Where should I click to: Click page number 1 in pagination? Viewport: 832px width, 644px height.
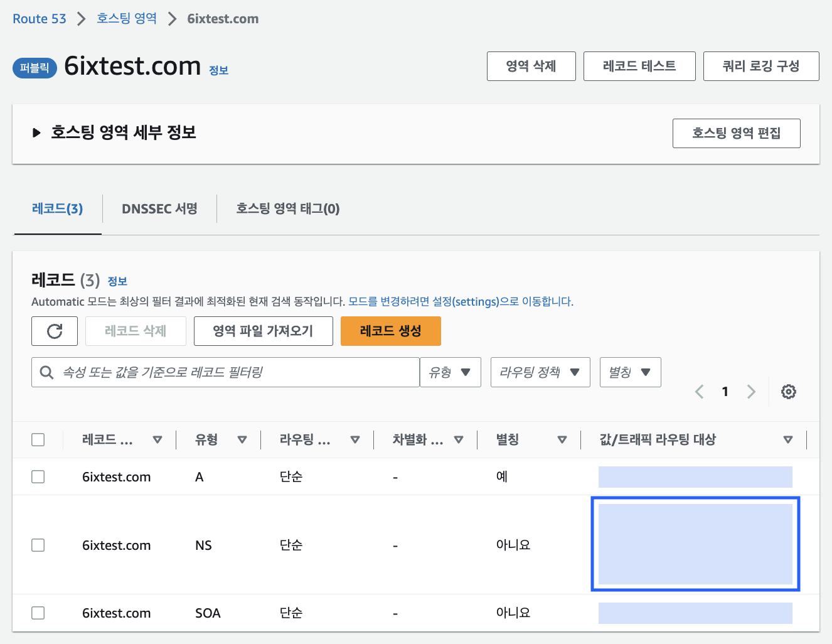725,392
